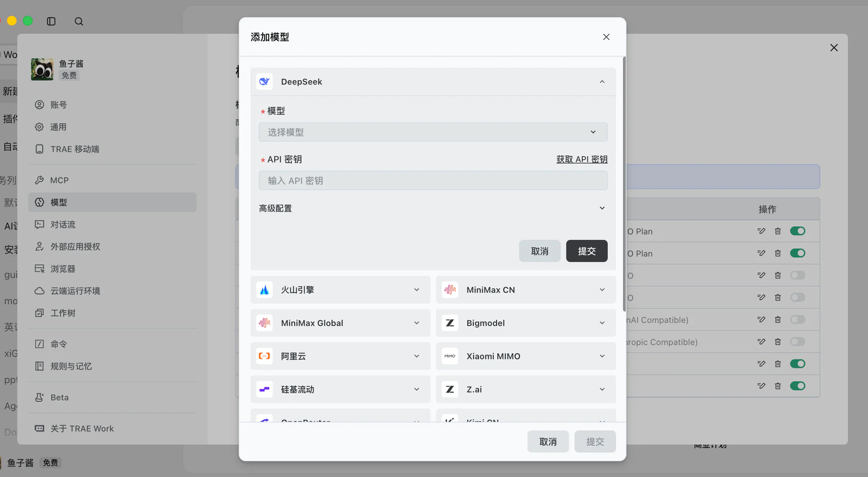The width and height of the screenshot is (868, 477).
Task: Click the trash icon in first O Plan row
Action: 778,231
